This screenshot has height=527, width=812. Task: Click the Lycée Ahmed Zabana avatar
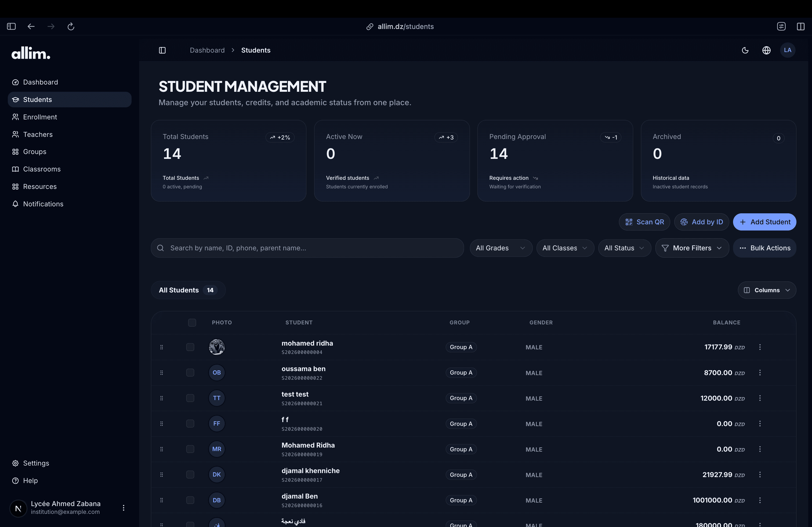pyautogui.click(x=19, y=508)
